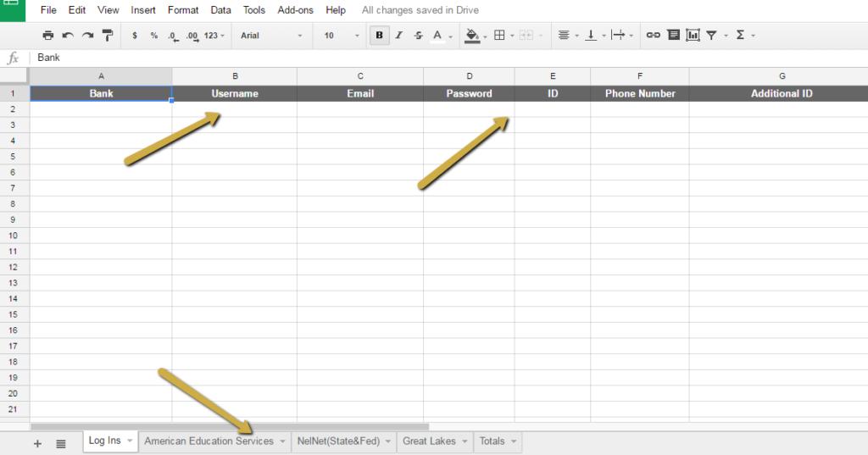The image size is (868, 455).
Task: Open the Help menu
Action: pos(336,10)
